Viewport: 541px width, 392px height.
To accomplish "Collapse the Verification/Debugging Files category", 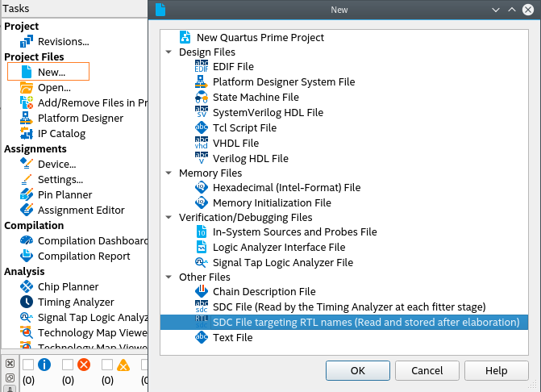I will coord(169,217).
